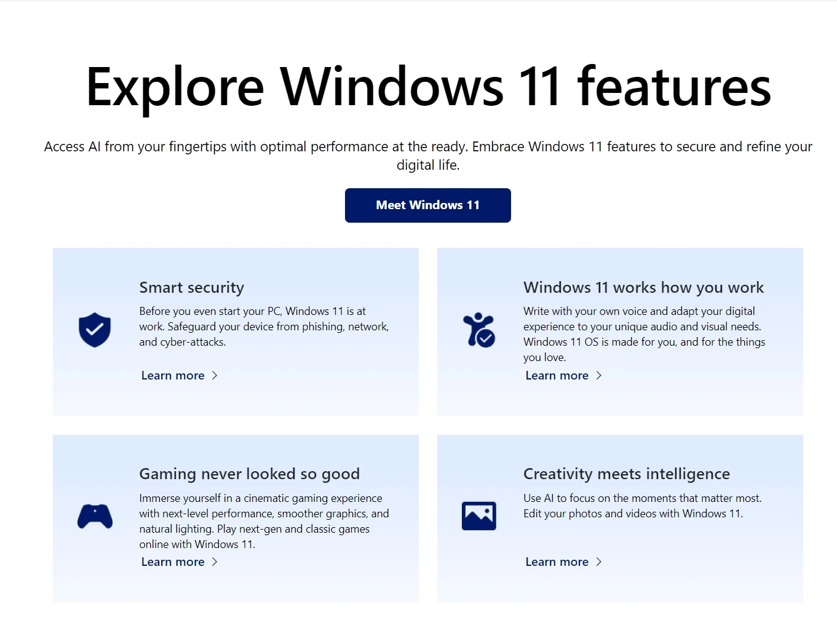Click chevron arrow beside accessibility Learn more
Viewport: 837px width, 644px height.
pos(599,375)
